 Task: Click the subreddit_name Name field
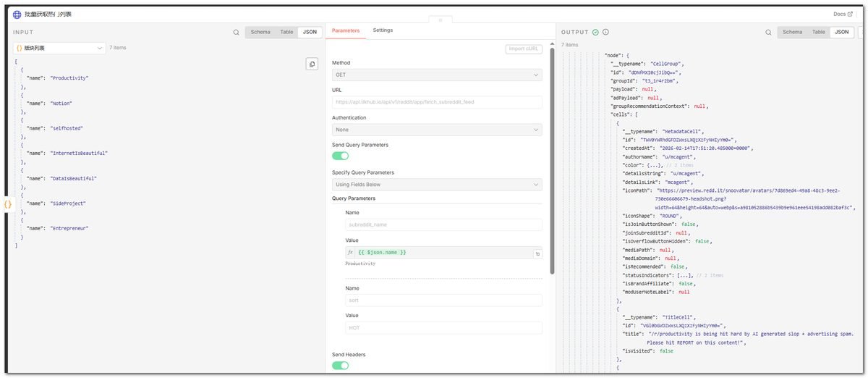[443, 225]
